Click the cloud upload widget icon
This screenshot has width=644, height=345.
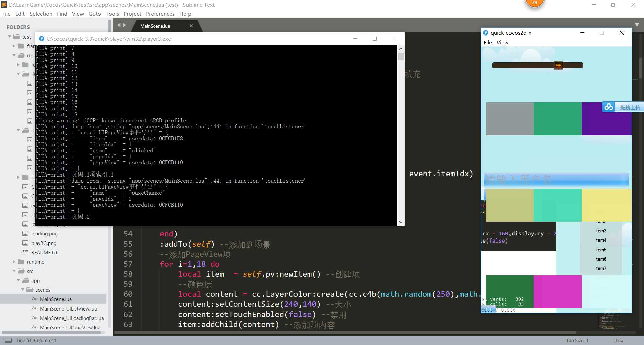pos(609,107)
